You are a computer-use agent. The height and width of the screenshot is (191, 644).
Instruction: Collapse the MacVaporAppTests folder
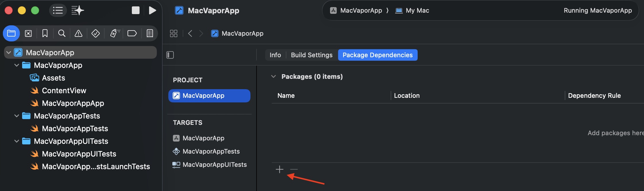tap(17, 116)
